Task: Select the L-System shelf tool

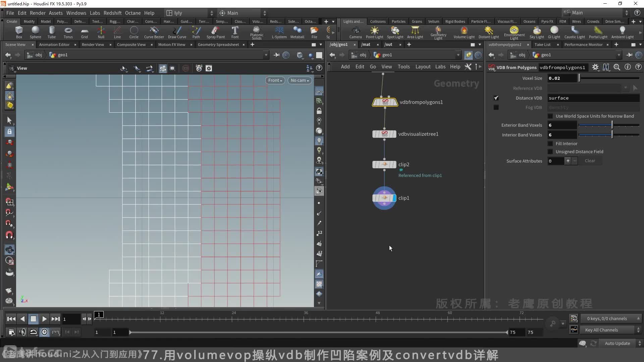Action: [279, 33]
